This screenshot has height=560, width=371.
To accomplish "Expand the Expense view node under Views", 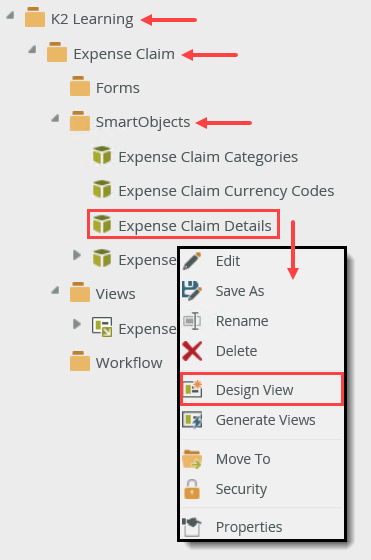I will pyautogui.click(x=77, y=324).
